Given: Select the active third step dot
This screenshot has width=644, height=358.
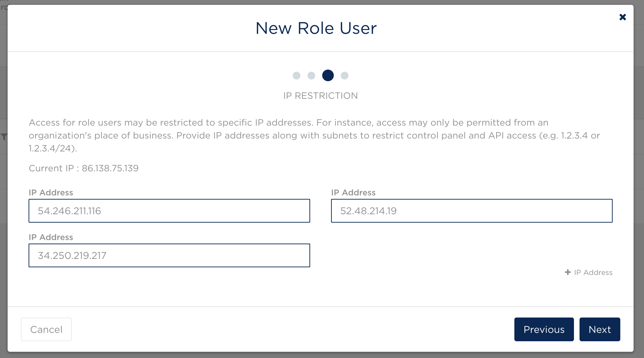Looking at the screenshot, I should pyautogui.click(x=328, y=75).
